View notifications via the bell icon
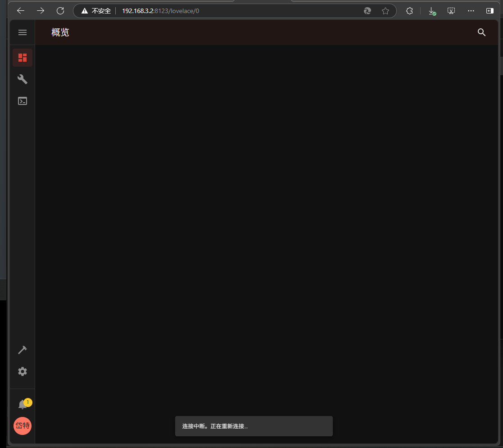 23,404
